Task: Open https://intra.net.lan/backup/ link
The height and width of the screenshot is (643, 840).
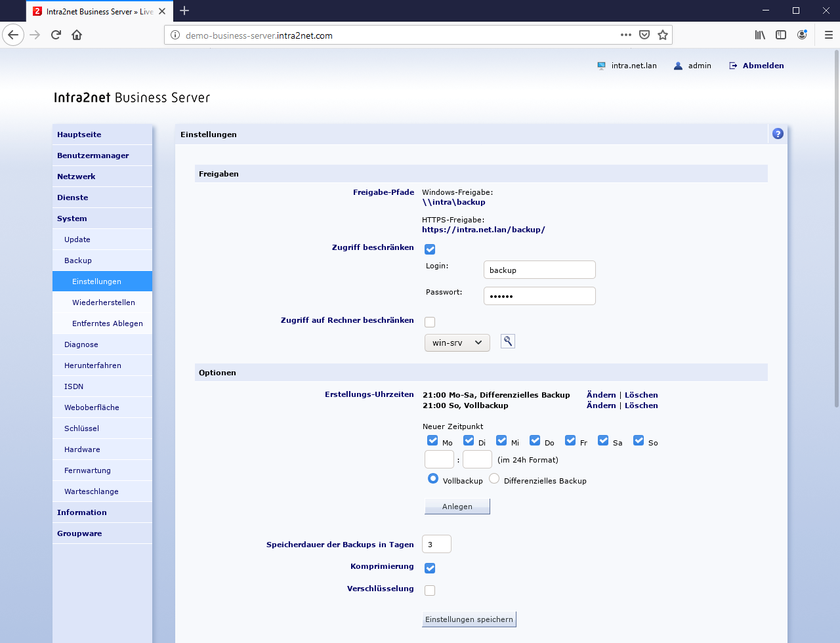Action: tap(484, 230)
